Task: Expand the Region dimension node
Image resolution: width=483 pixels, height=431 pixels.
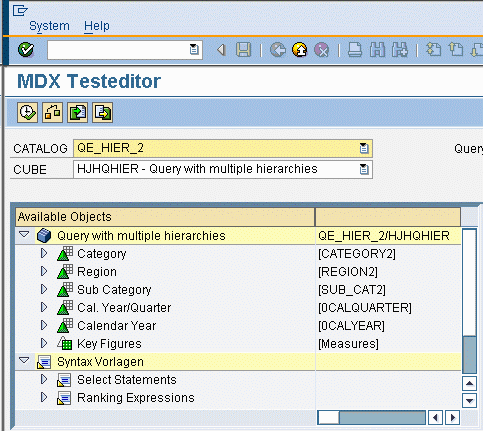Action: coord(44,271)
